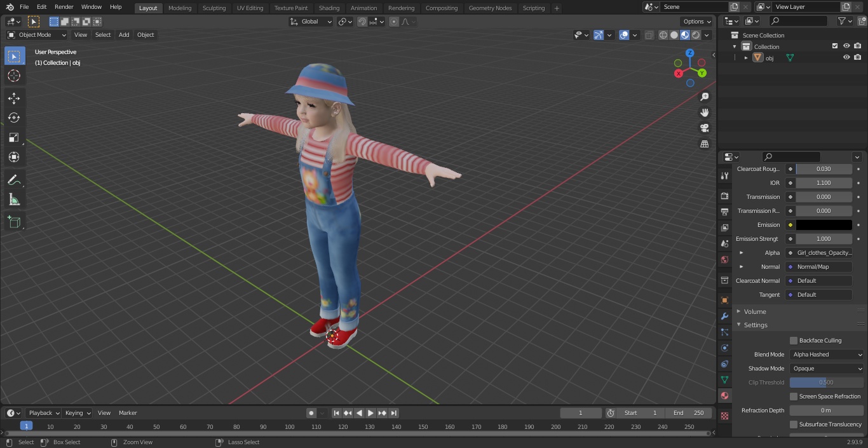Image resolution: width=868 pixels, height=448 pixels.
Task: Open Shadow Mode Opaque dropdown
Action: pyautogui.click(x=827, y=369)
